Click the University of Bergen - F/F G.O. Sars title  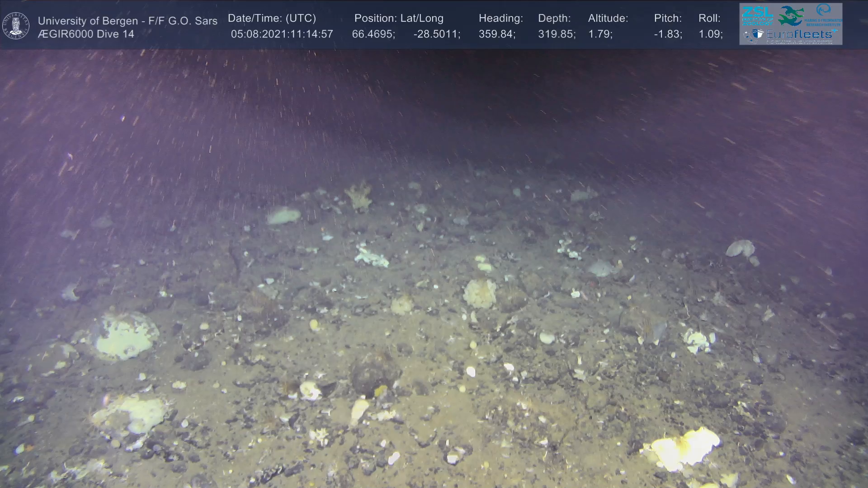pyautogui.click(x=127, y=21)
